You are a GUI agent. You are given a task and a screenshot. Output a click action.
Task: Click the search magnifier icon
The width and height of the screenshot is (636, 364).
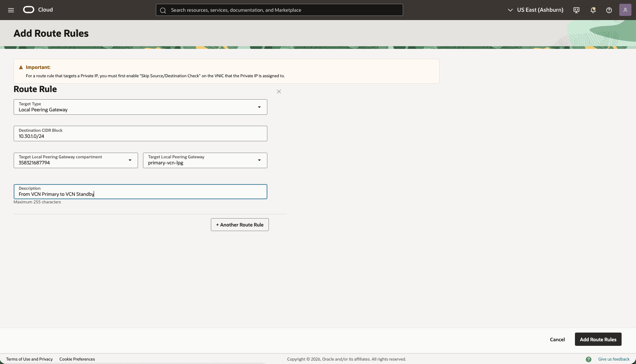163,10
